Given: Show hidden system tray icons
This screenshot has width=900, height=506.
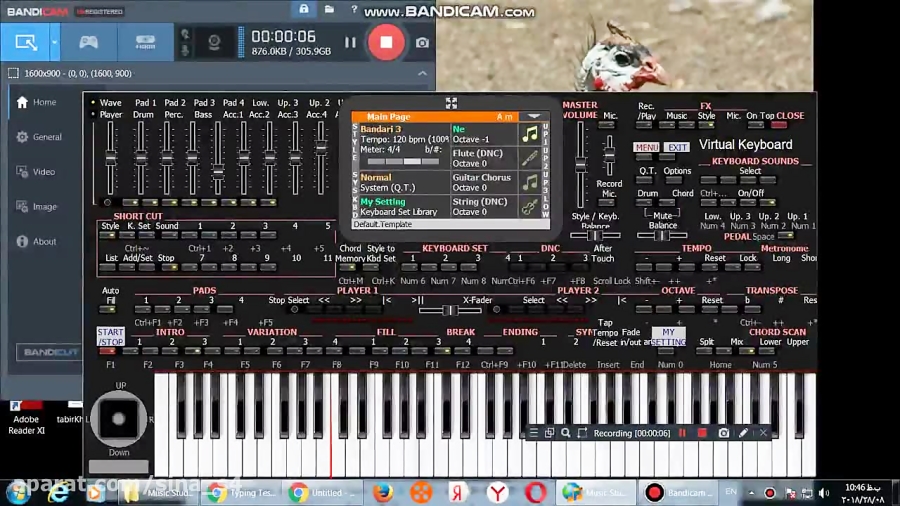Looking at the screenshot, I should pos(751,493).
